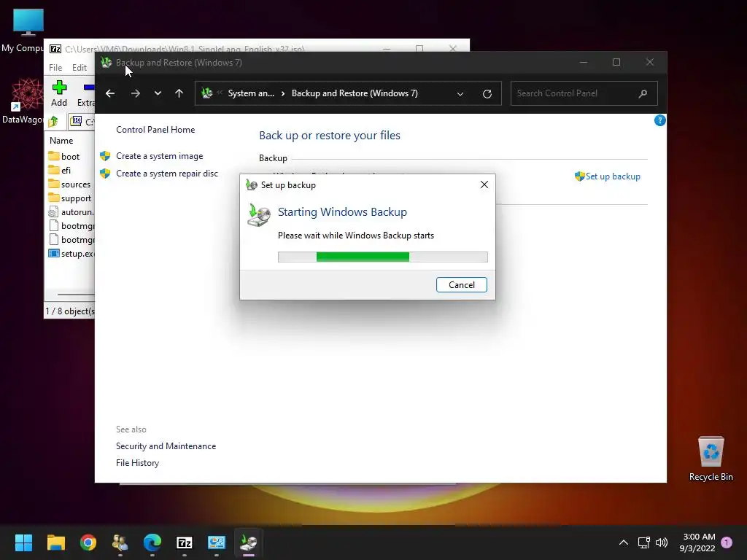Open the 7-Zip File menu
The image size is (747, 560).
pyautogui.click(x=55, y=68)
